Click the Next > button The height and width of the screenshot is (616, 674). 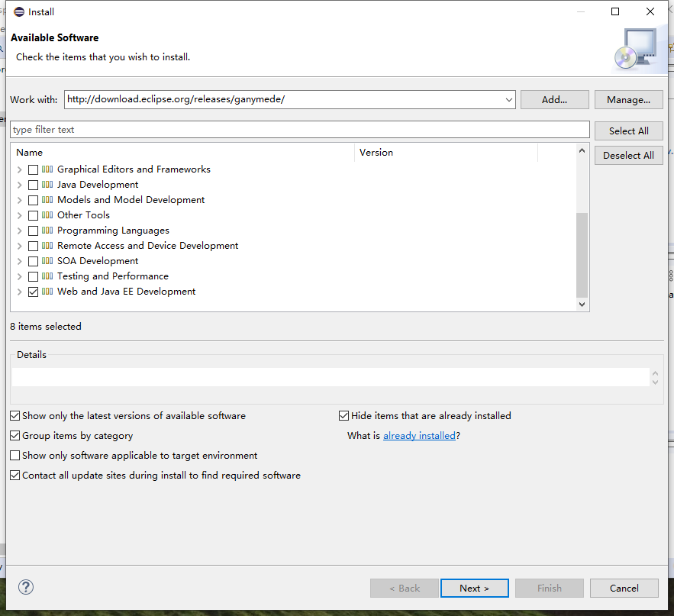tap(475, 588)
